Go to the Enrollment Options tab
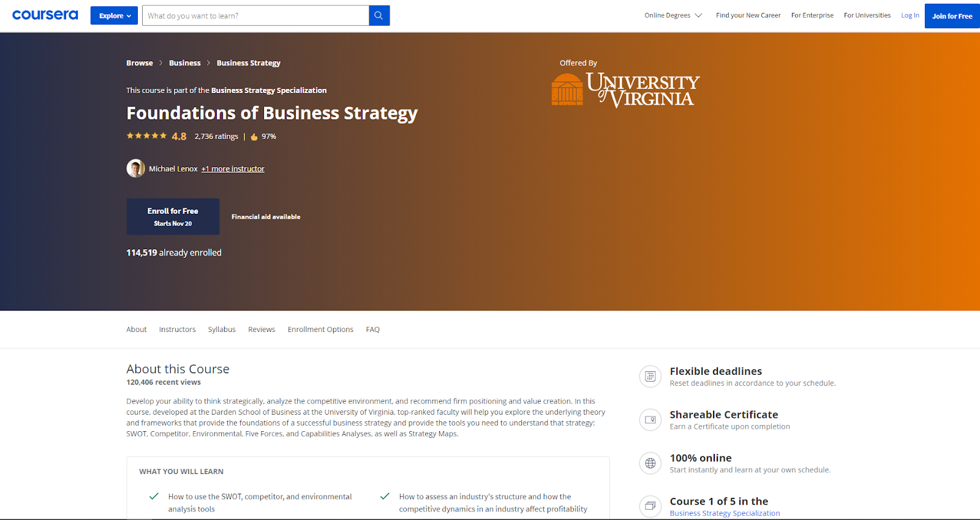 [320, 330]
